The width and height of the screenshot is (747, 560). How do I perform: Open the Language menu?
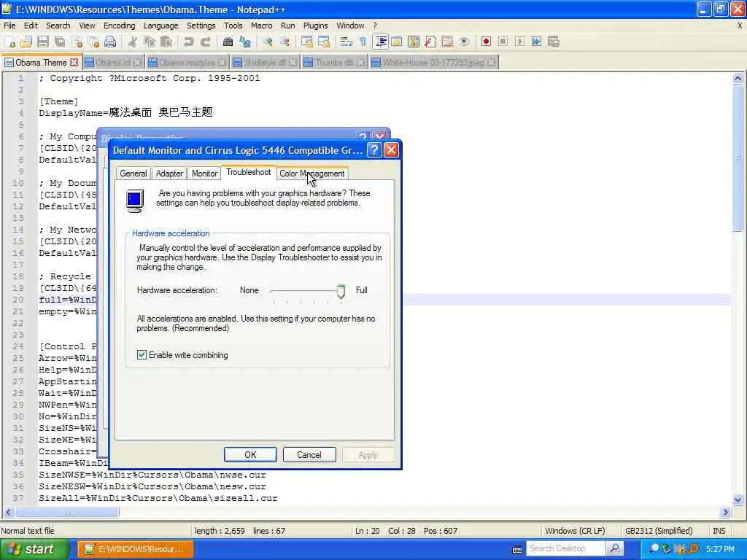161,26
